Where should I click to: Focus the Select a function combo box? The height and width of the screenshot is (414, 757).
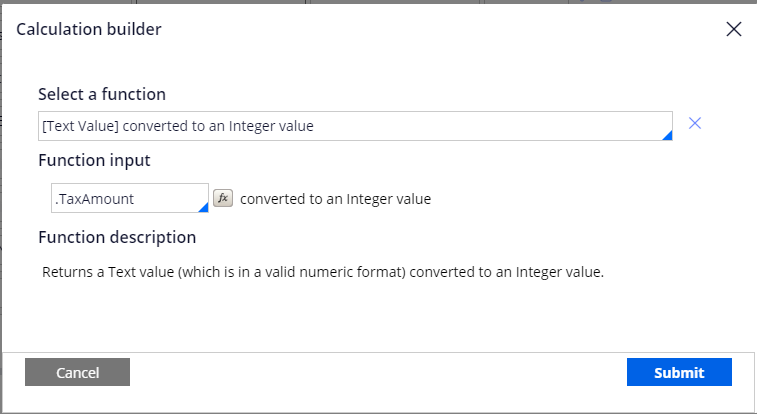pyautogui.click(x=355, y=126)
